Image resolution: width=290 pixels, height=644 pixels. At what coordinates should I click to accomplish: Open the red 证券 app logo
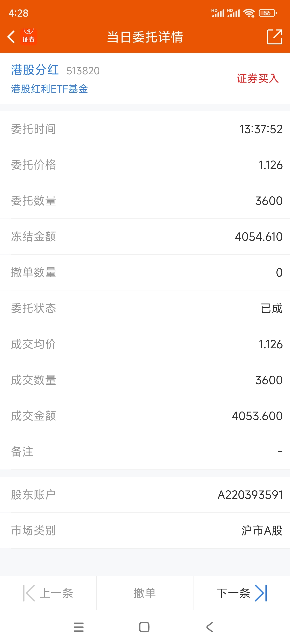click(29, 37)
